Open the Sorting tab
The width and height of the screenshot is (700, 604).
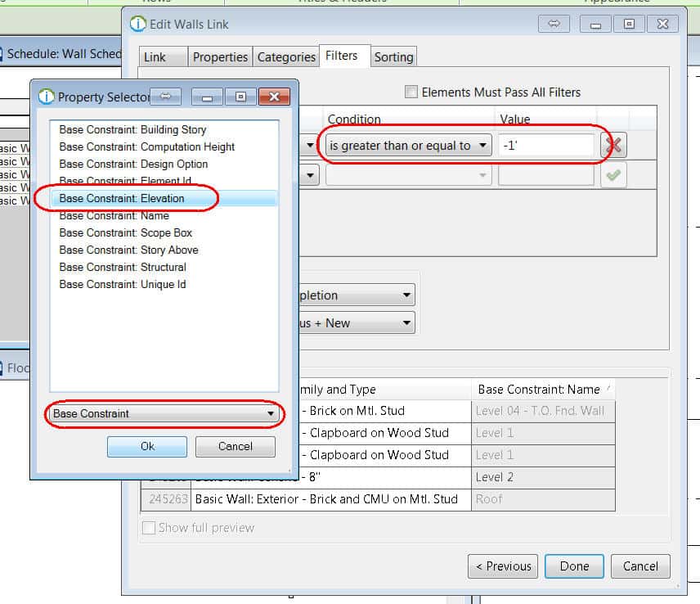[394, 57]
